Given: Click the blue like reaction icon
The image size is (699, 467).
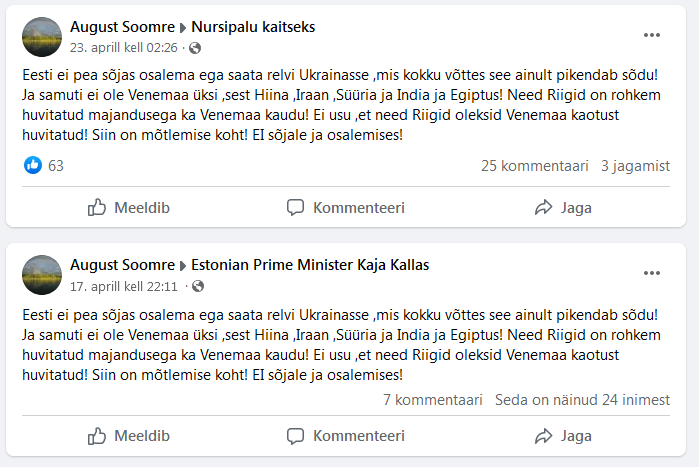Looking at the screenshot, I should (x=32, y=165).
